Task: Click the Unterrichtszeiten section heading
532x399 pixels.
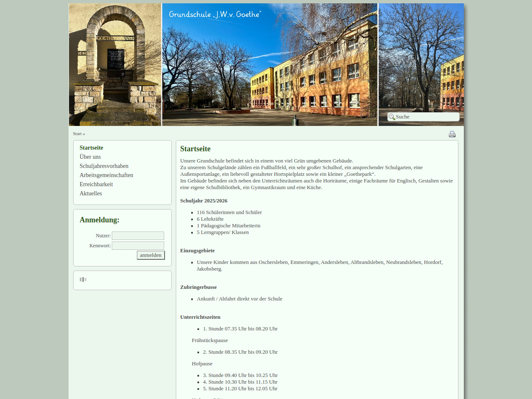Action: click(200, 317)
